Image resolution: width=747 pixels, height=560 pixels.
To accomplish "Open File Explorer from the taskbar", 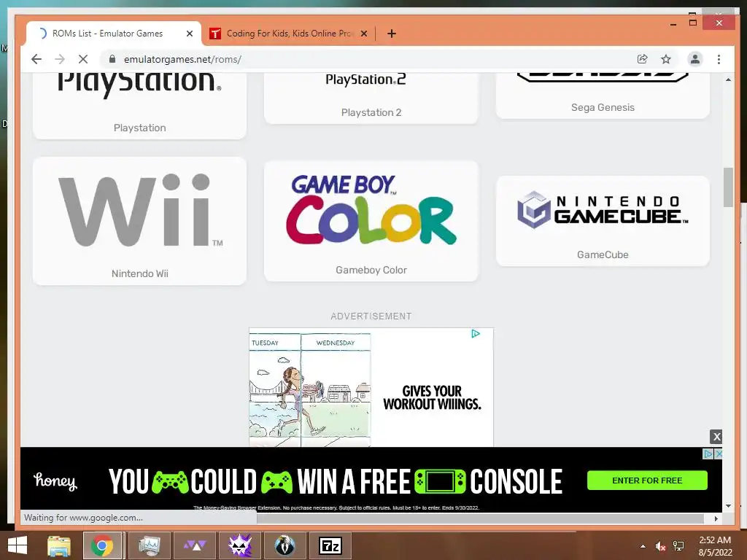I will point(58,545).
